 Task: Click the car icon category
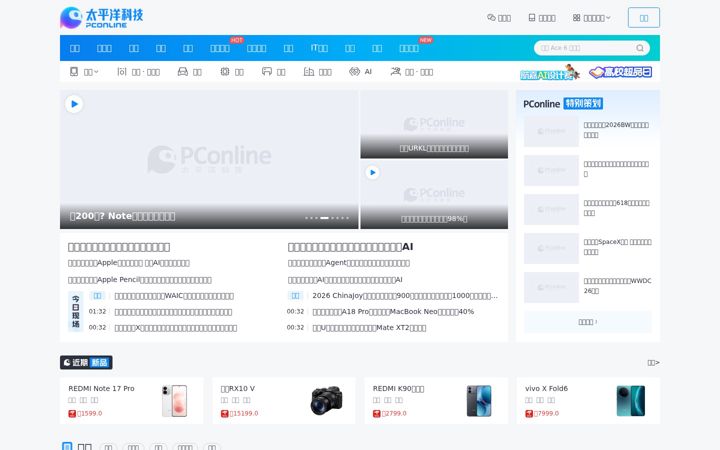[x=183, y=72]
